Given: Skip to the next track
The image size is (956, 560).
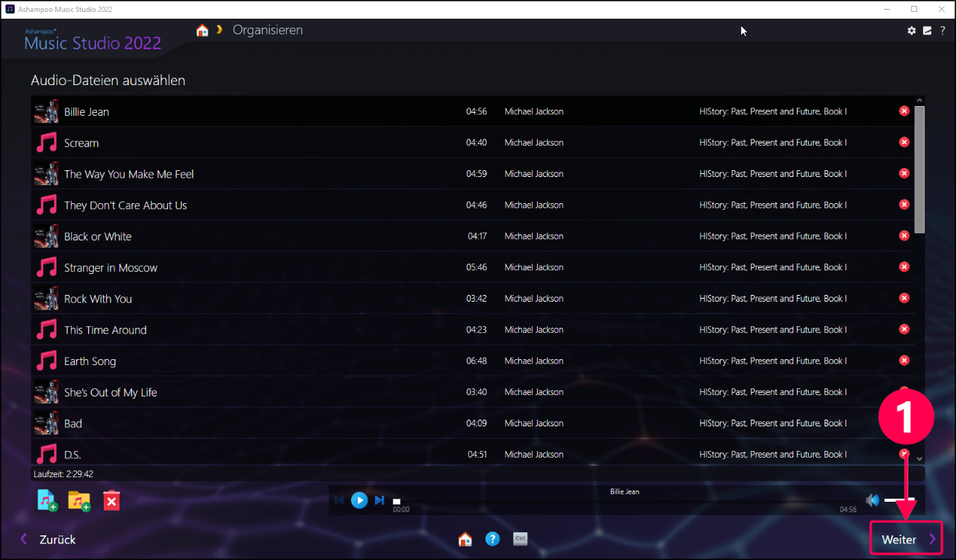Looking at the screenshot, I should 379,500.
